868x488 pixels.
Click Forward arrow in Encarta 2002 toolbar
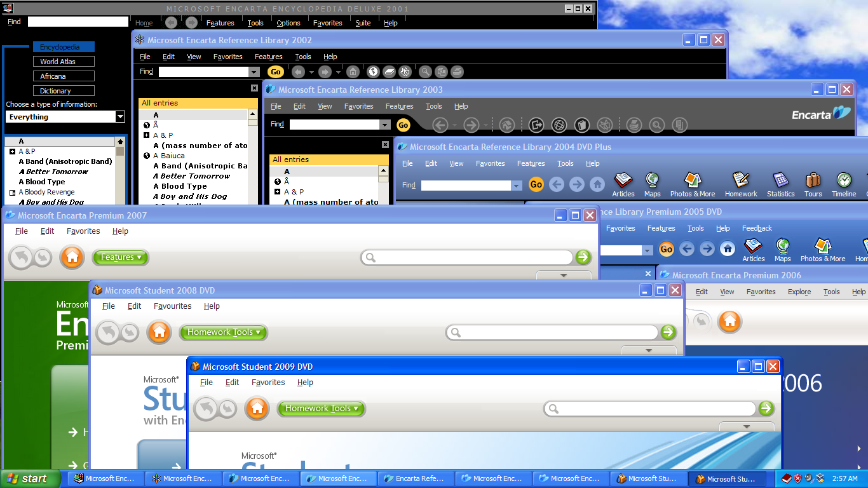(x=325, y=72)
